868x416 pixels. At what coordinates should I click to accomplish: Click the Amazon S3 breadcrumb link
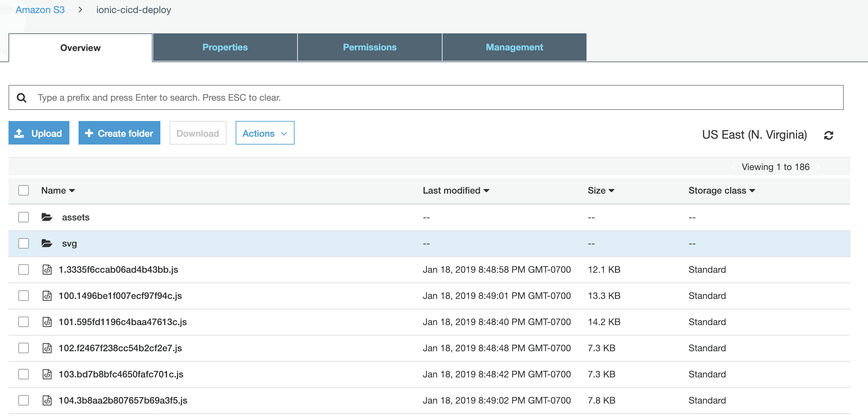tap(40, 10)
